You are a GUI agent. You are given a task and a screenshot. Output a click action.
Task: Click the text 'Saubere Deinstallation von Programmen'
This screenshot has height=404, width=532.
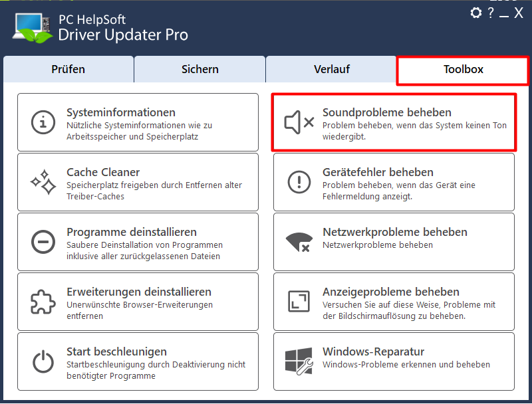click(144, 245)
